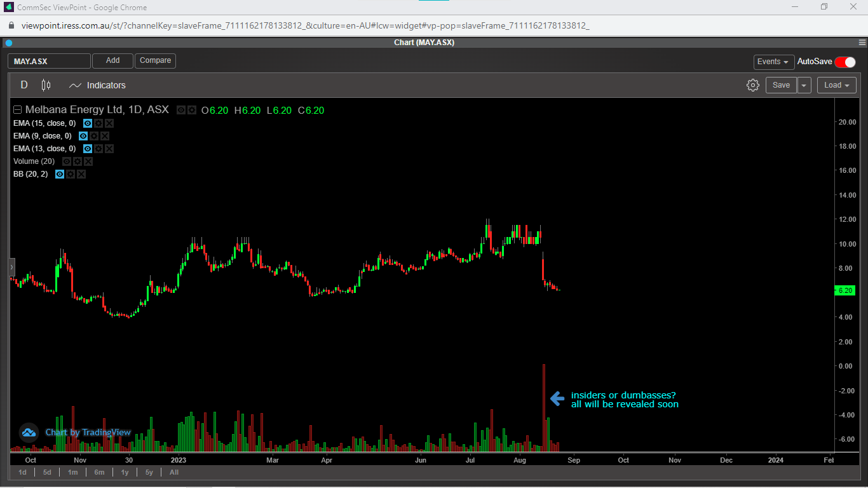
Task: Click the 2023 label on time axis
Action: [179, 460]
